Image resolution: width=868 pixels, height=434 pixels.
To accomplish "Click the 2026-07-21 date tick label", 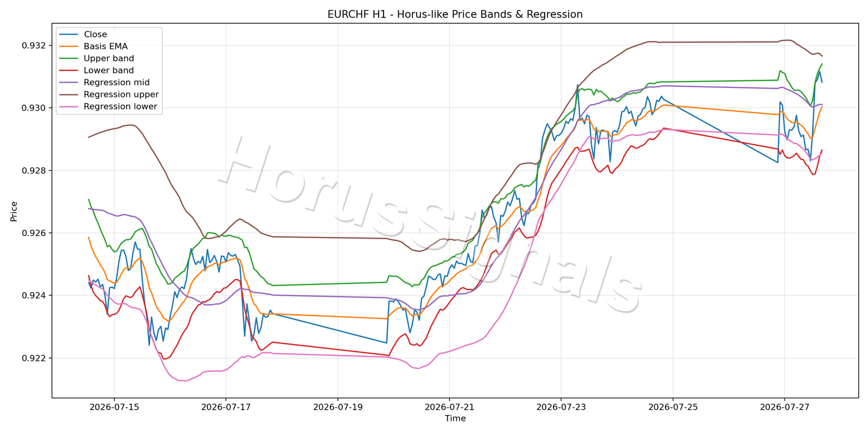I will (449, 407).
